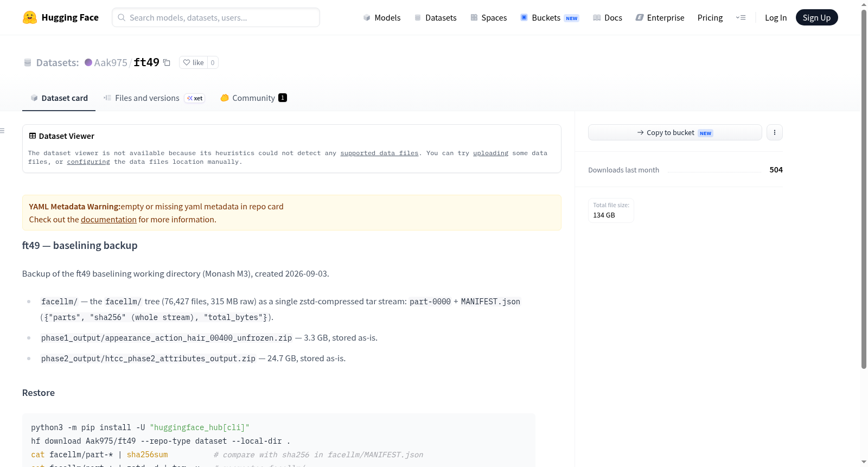Viewport: 868px width, 467px height.
Task: Click the YAML Metadata Warning text
Action: click(x=74, y=207)
